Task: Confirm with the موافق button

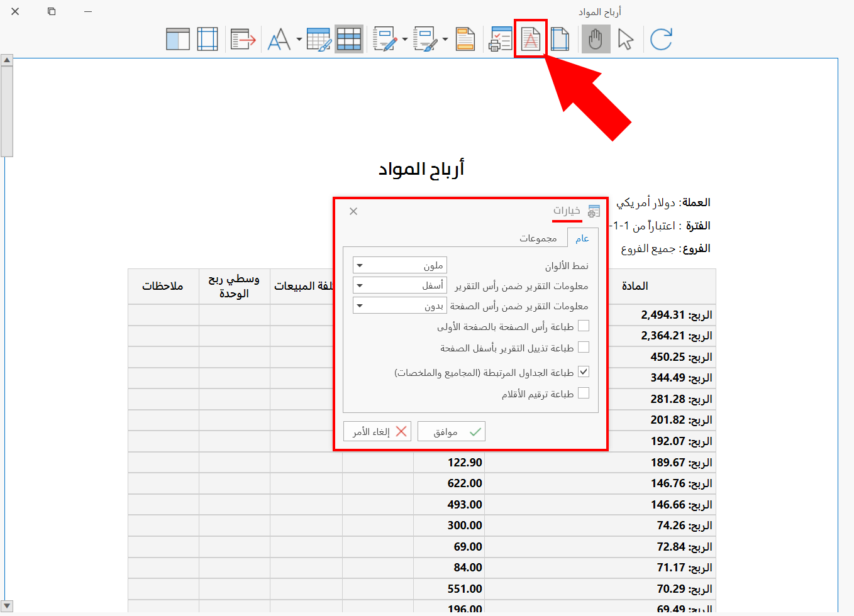Action: pos(452,431)
